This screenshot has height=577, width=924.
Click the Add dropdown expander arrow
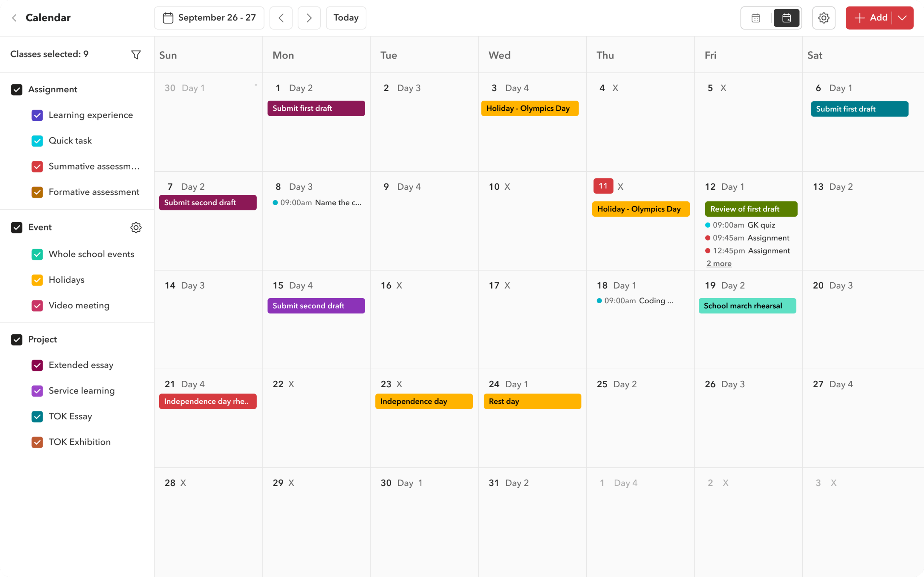point(903,18)
